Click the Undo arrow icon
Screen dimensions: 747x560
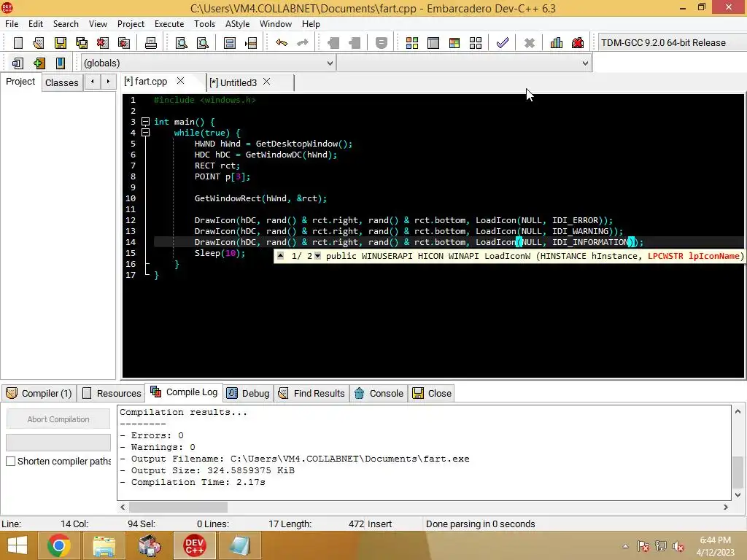click(282, 43)
